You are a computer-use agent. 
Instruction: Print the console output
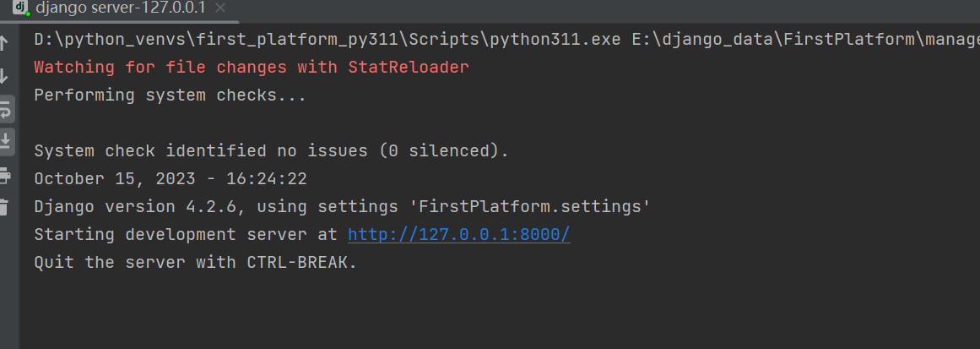pos(5,176)
